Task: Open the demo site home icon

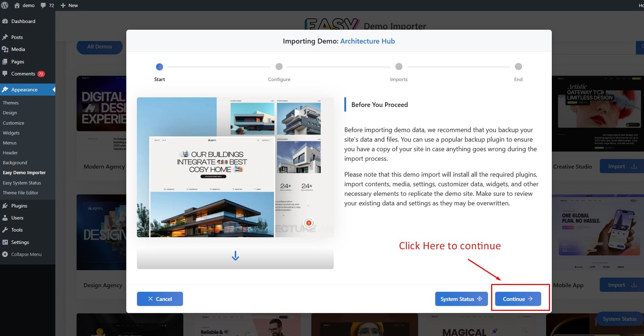Action: [x=17, y=5]
